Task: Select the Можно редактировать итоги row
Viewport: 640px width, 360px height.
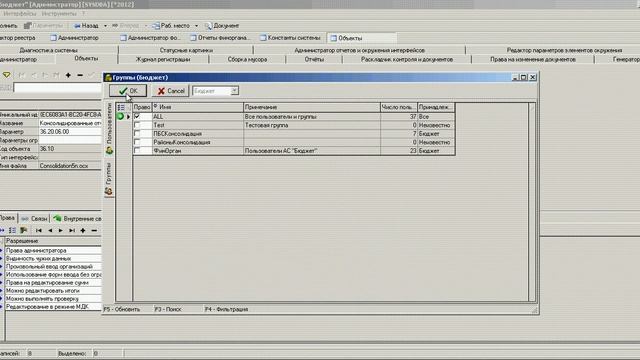Action: 53,291
